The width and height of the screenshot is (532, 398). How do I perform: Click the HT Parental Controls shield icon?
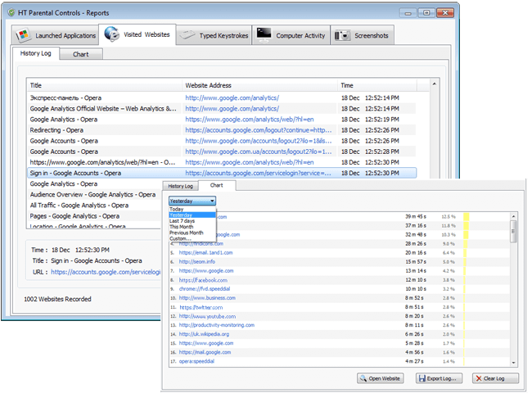coord(11,12)
